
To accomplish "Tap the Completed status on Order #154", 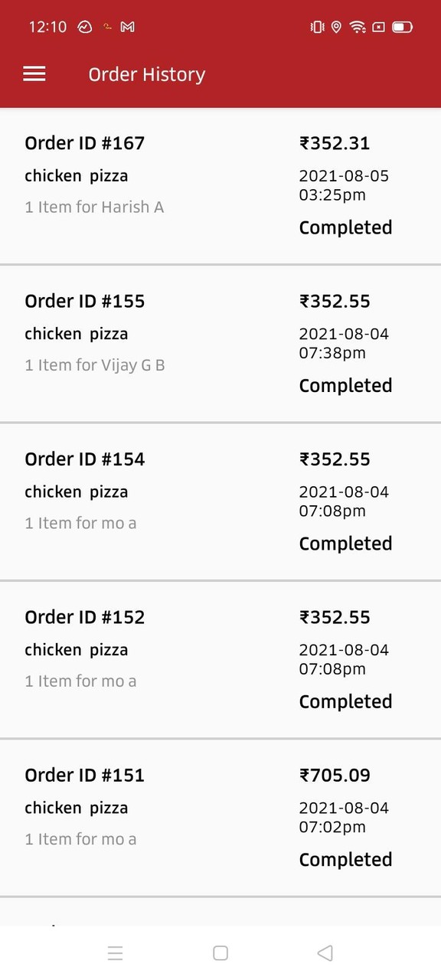I will click(x=345, y=544).
